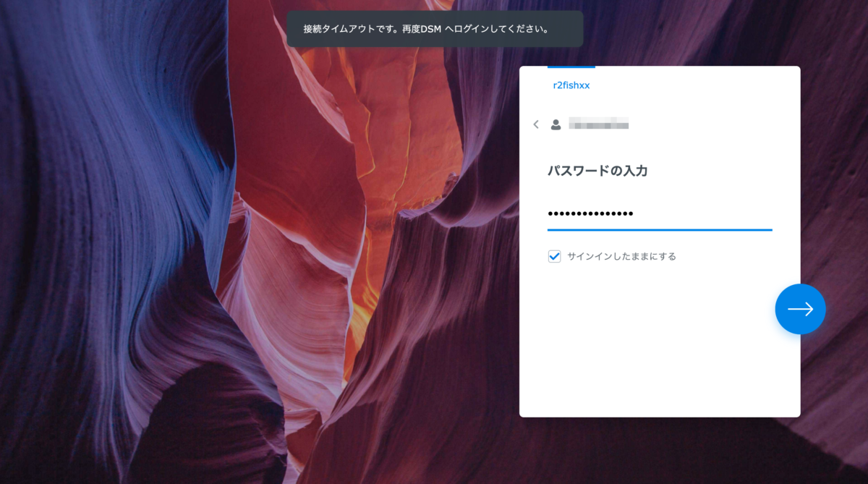This screenshot has height=484, width=868.
Task: Click the blue arrow sign-in button
Action: (x=800, y=309)
